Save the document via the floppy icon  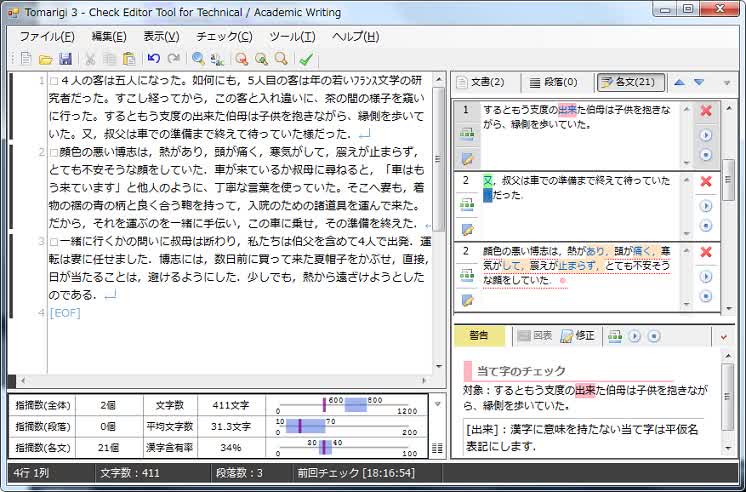coord(65,59)
